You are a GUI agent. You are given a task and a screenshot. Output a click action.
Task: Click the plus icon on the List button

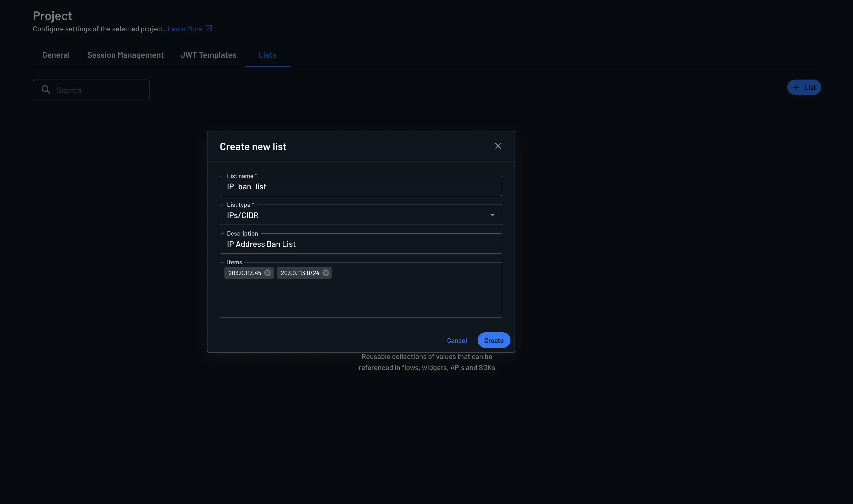[x=796, y=87]
